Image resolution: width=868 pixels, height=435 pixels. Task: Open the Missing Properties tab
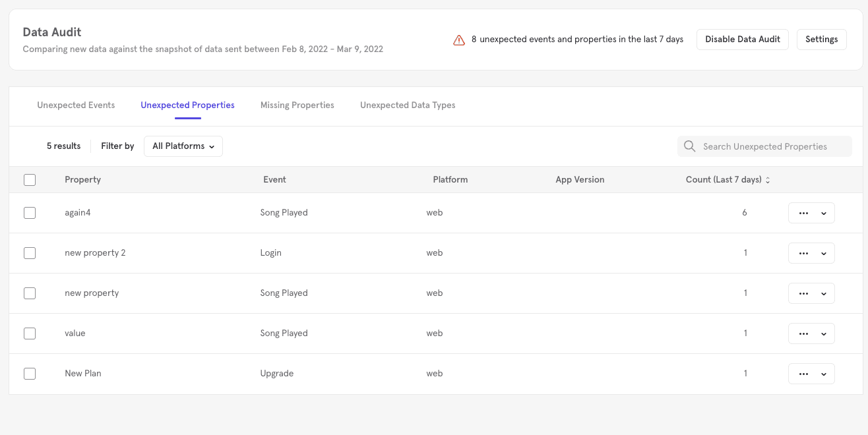(297, 105)
